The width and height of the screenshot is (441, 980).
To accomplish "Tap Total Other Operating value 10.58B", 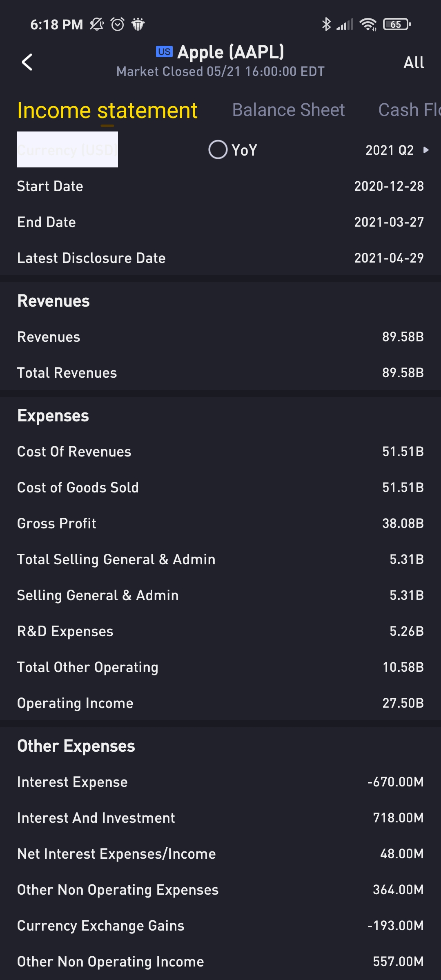I will (x=403, y=667).
